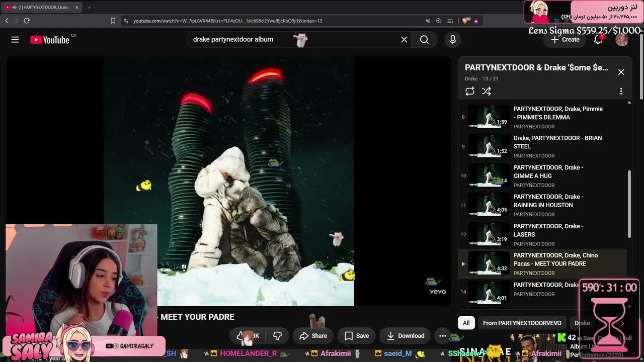Click the Create button
This screenshot has height=362, width=644.
pyautogui.click(x=565, y=40)
